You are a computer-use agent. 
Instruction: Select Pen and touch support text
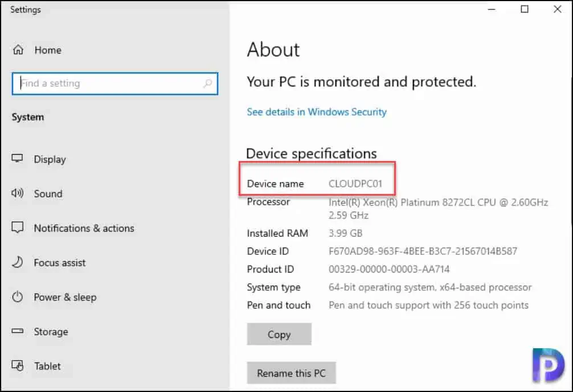click(429, 305)
